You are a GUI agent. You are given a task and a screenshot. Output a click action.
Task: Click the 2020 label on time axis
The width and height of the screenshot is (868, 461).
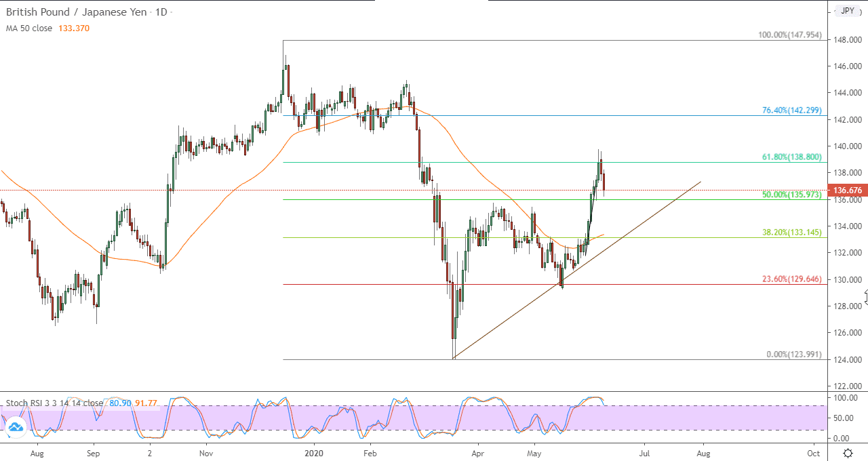315,453
